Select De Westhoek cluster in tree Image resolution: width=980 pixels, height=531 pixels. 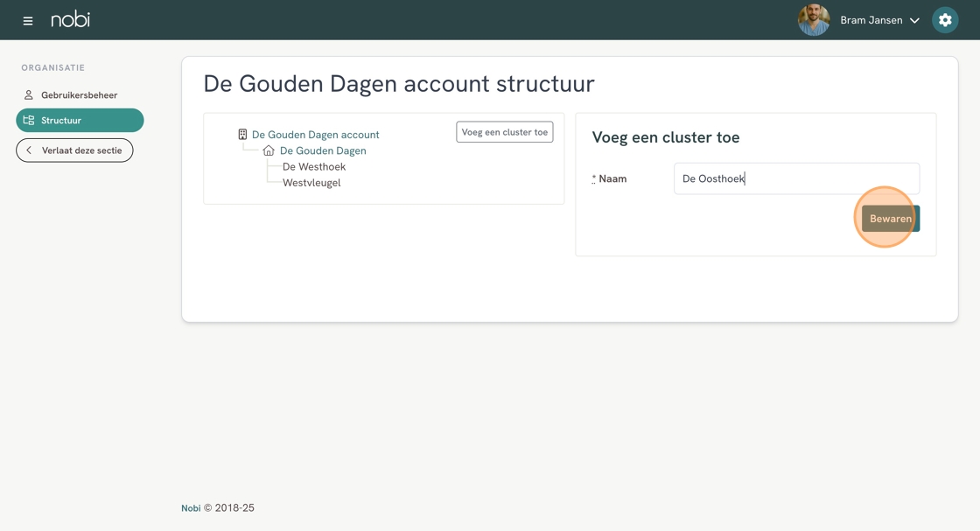314,167
